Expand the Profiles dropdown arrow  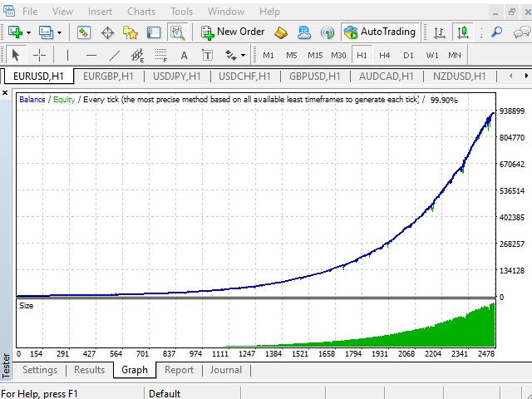pyautogui.click(x=59, y=33)
